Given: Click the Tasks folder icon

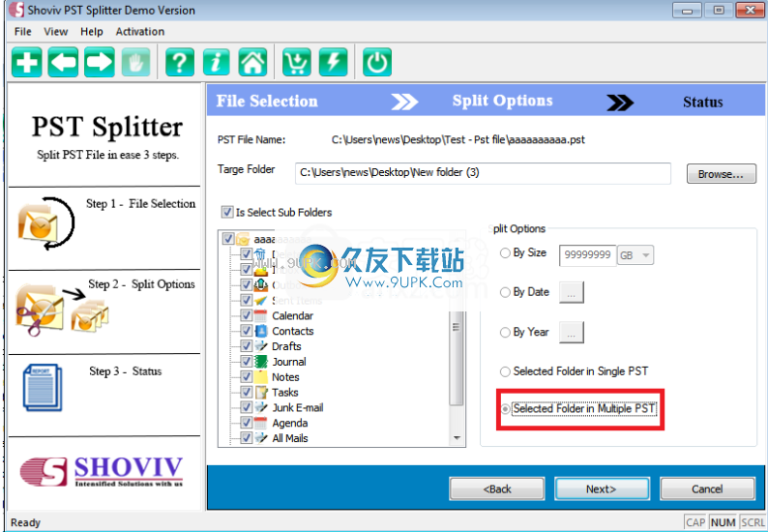Looking at the screenshot, I should click(261, 392).
